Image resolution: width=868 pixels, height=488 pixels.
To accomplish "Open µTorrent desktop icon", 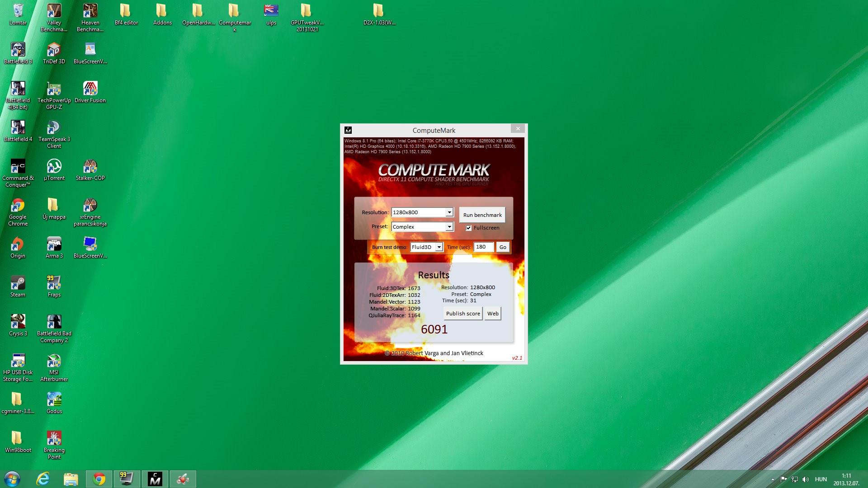I will click(54, 170).
